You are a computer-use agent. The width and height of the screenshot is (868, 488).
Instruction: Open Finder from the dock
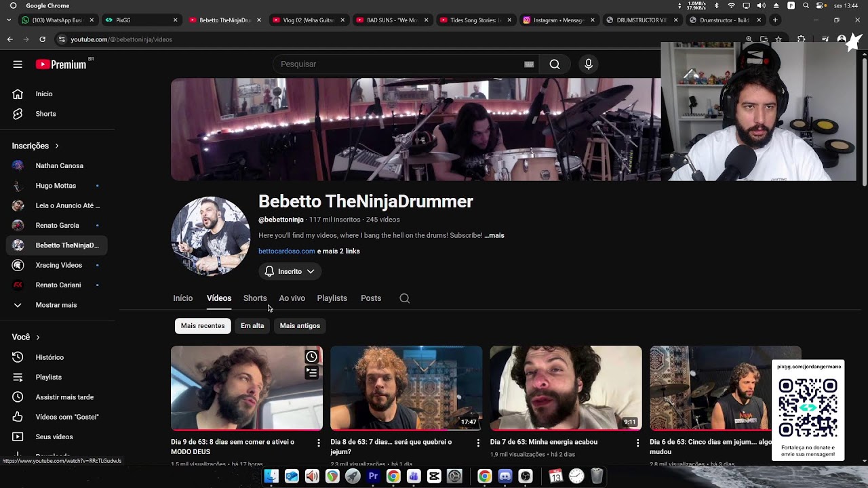pyautogui.click(x=271, y=476)
